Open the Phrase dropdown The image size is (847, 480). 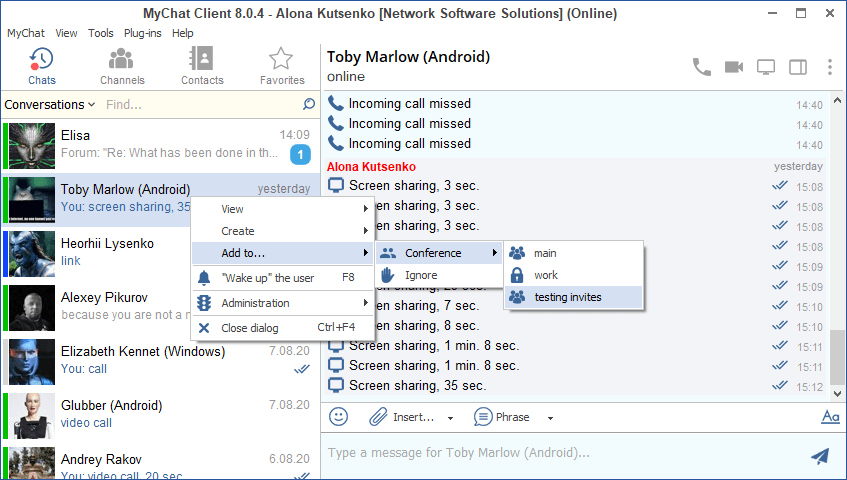[513, 417]
